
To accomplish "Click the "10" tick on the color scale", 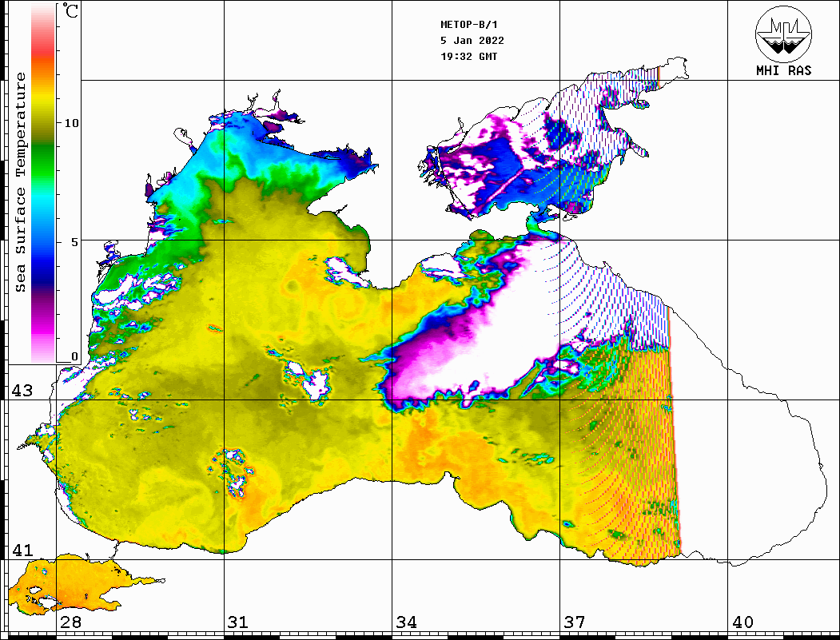I will coord(71,123).
